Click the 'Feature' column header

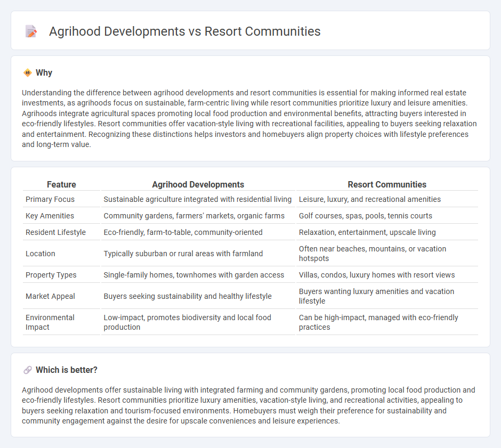(x=61, y=184)
